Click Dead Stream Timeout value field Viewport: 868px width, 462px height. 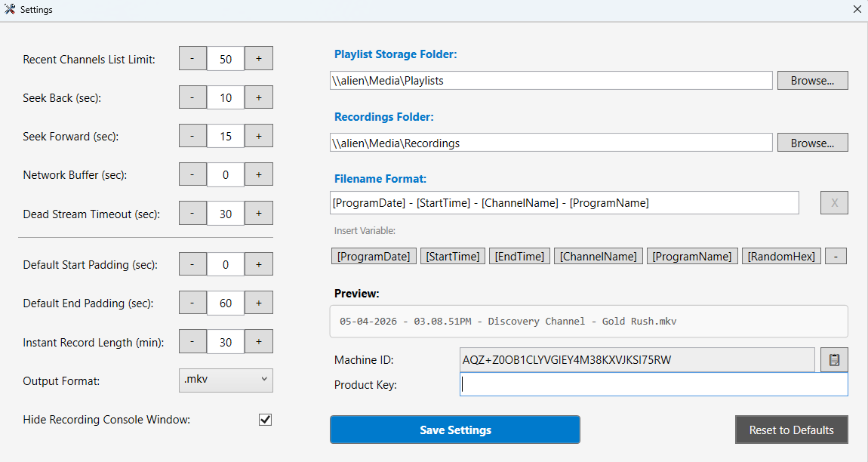coord(226,214)
